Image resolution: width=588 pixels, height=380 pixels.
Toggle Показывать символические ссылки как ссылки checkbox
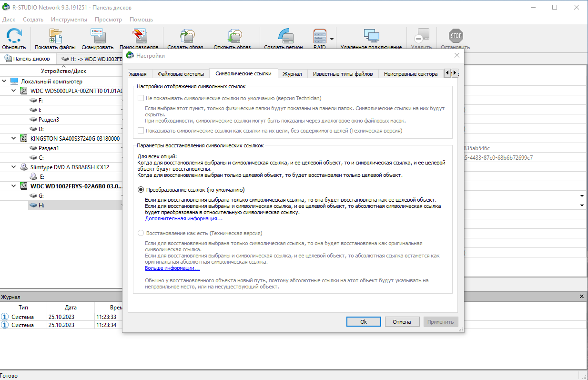tap(141, 131)
